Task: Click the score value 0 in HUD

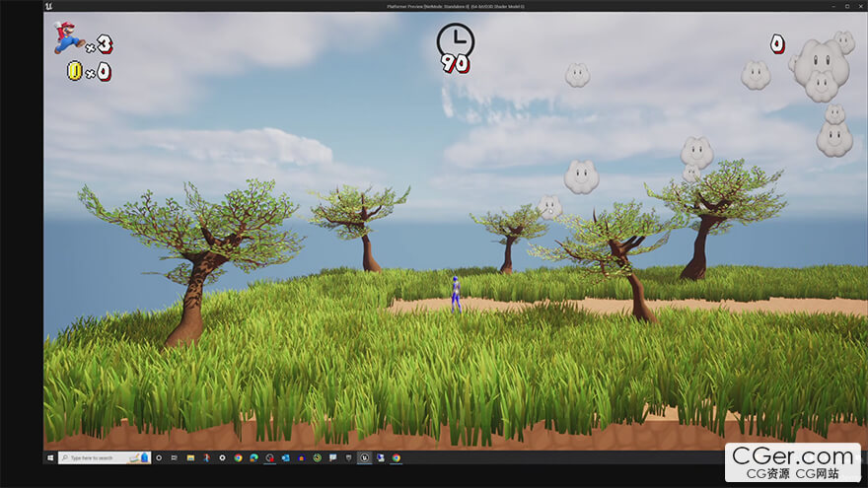Action: click(777, 43)
